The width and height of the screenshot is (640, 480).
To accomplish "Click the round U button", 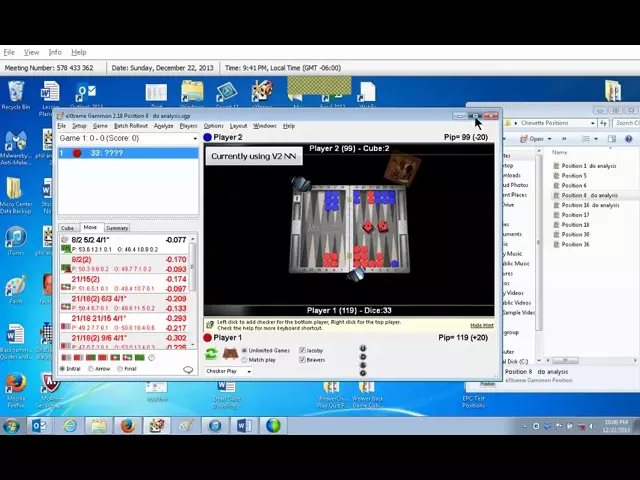I will point(363,348).
